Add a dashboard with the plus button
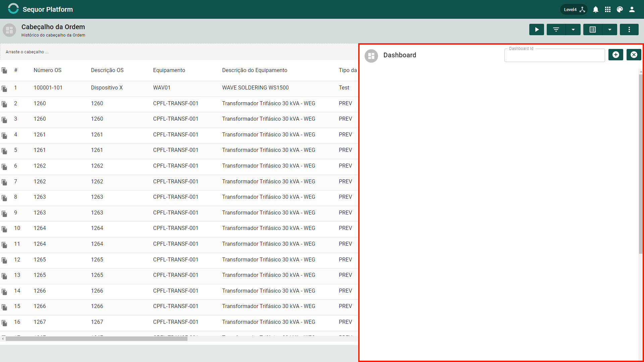 [x=616, y=55]
